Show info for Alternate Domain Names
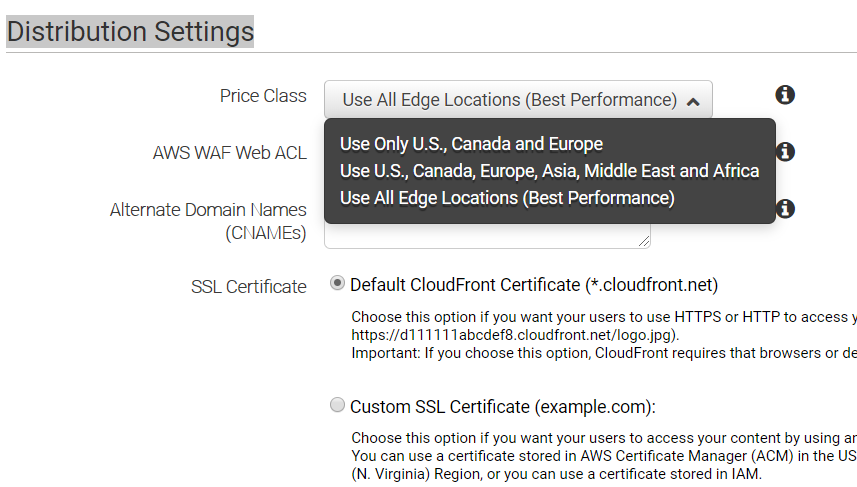This screenshot has height=487, width=857. click(x=785, y=209)
